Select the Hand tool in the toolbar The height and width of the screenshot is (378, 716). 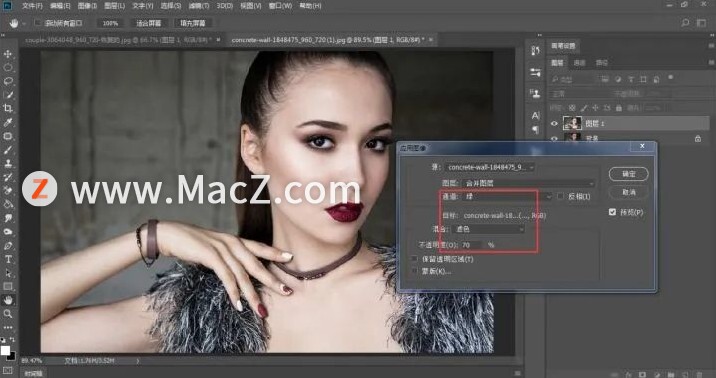[8, 300]
